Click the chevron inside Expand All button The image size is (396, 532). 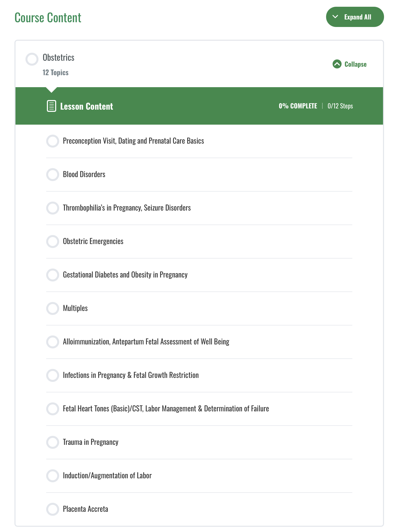[335, 17]
